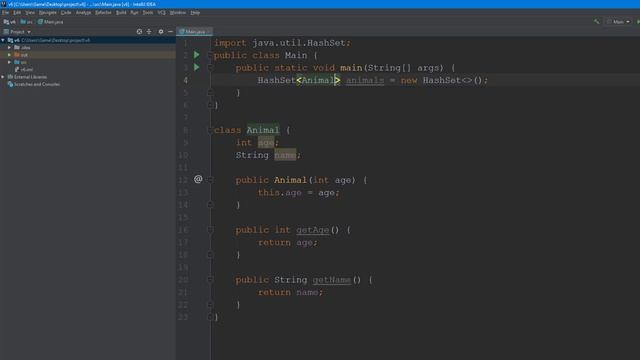Click the 'animals' variable on line 4
The image size is (640, 360).
pyautogui.click(x=365, y=80)
